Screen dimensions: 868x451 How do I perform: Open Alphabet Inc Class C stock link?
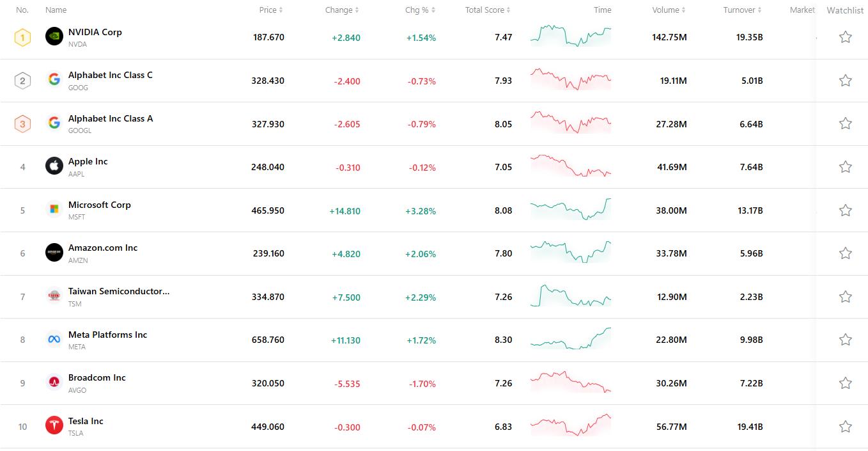[110, 75]
